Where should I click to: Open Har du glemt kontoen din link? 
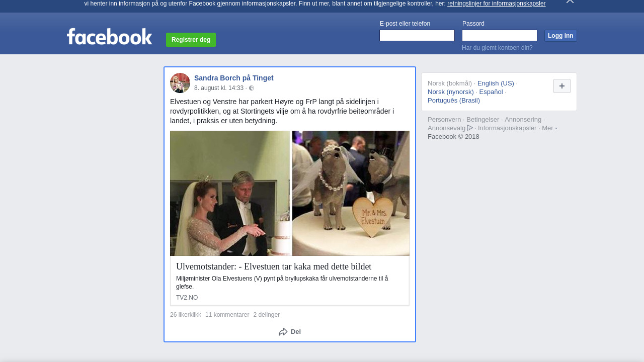pyautogui.click(x=497, y=48)
